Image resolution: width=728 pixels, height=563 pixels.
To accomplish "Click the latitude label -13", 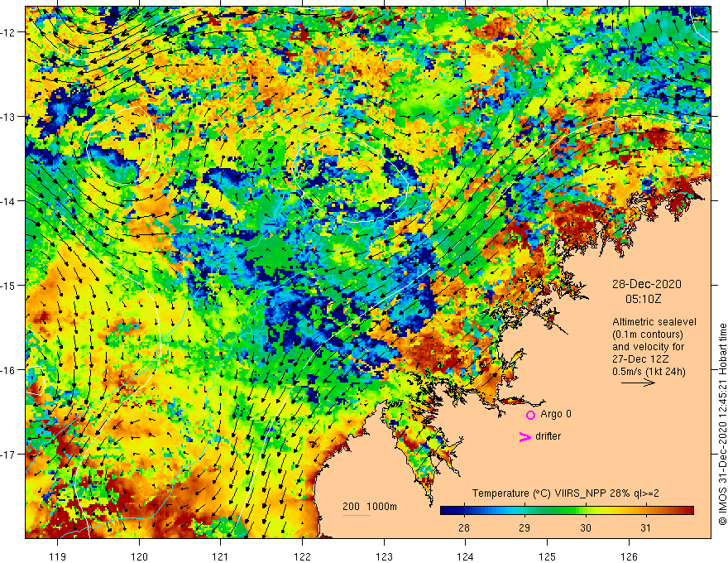I will [8, 117].
